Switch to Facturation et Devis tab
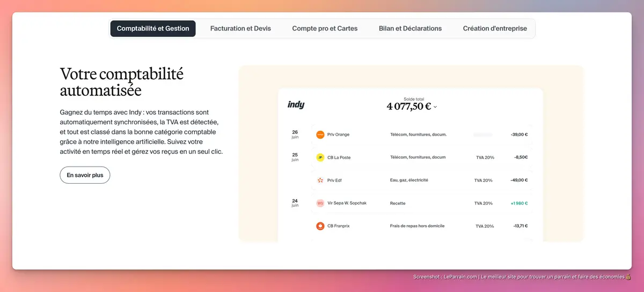 240,28
